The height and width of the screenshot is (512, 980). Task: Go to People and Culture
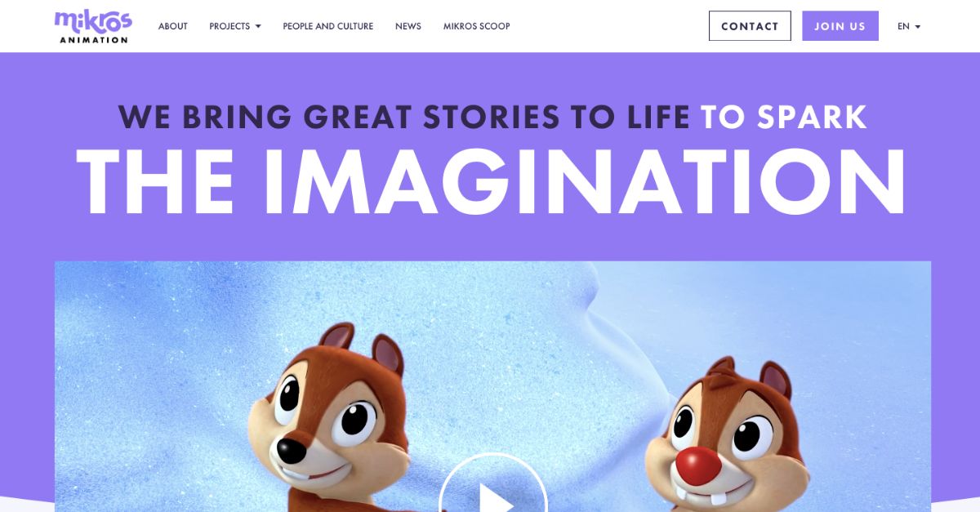(x=328, y=26)
